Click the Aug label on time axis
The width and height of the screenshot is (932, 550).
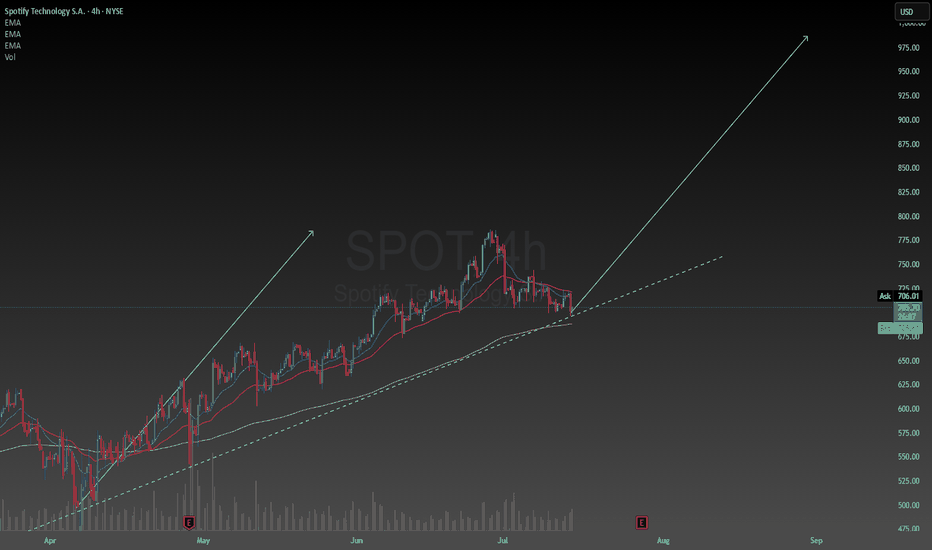[663, 540]
